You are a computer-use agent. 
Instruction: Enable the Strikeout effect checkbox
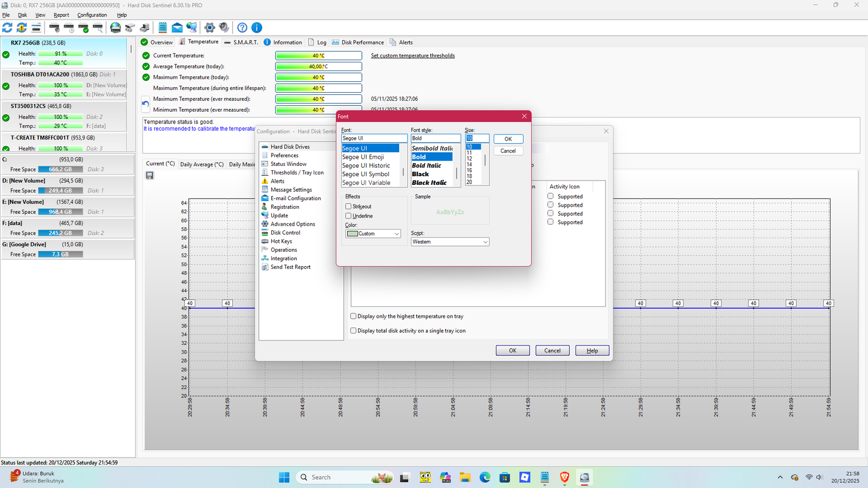(x=348, y=207)
